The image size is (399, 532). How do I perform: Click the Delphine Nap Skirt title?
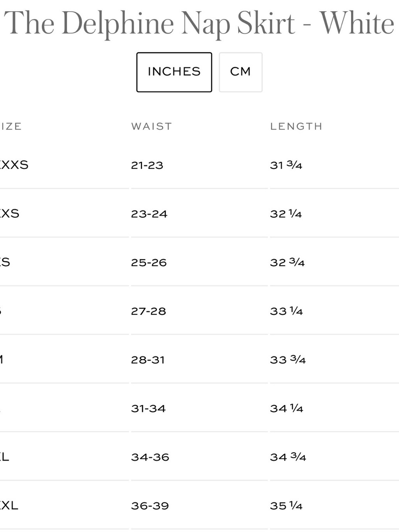(199, 24)
